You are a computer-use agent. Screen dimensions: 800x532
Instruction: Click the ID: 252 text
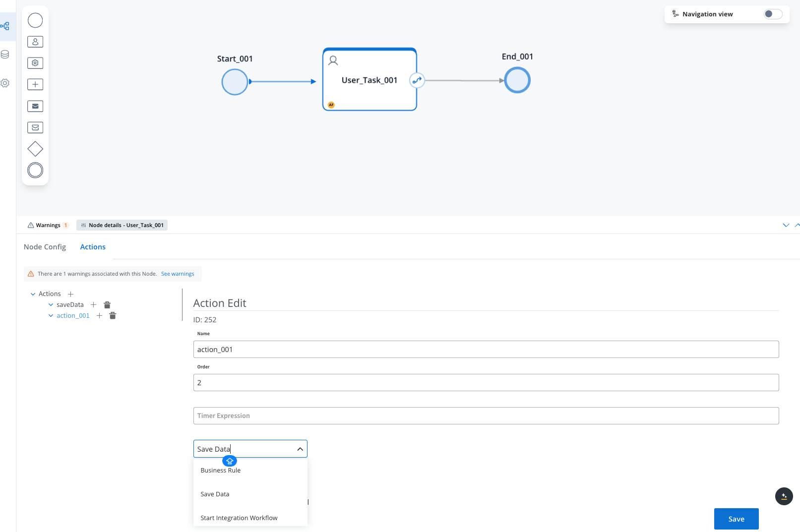[205, 320]
